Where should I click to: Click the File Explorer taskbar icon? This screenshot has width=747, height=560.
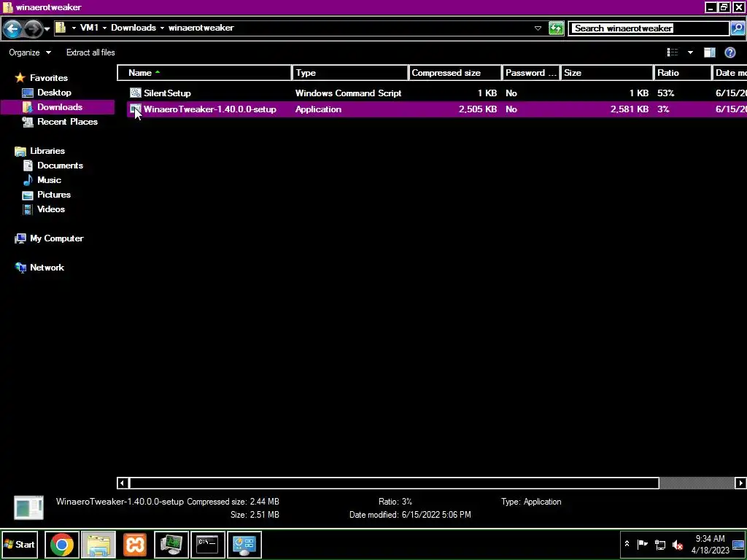coord(98,544)
